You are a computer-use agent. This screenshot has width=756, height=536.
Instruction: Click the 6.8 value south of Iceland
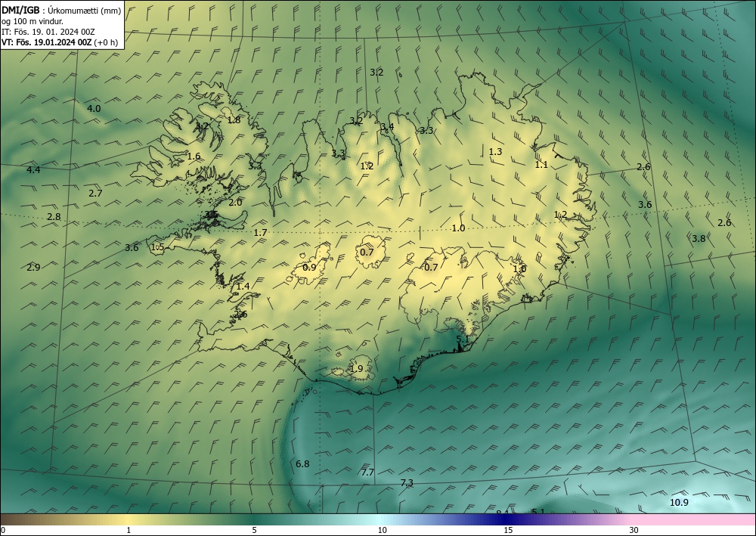coord(302,464)
